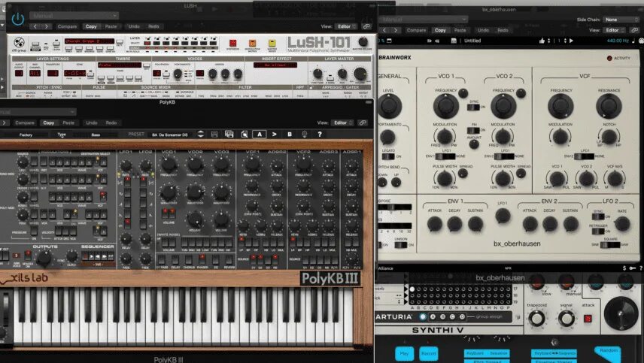Toggle the VCO 1 SYNC switch
The width and height of the screenshot is (644, 363).
[473, 107]
